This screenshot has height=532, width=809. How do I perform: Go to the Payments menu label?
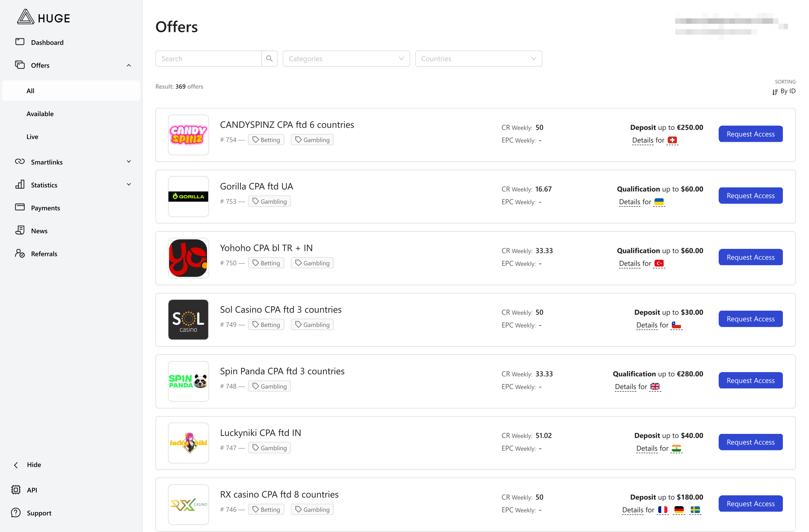[x=46, y=208]
